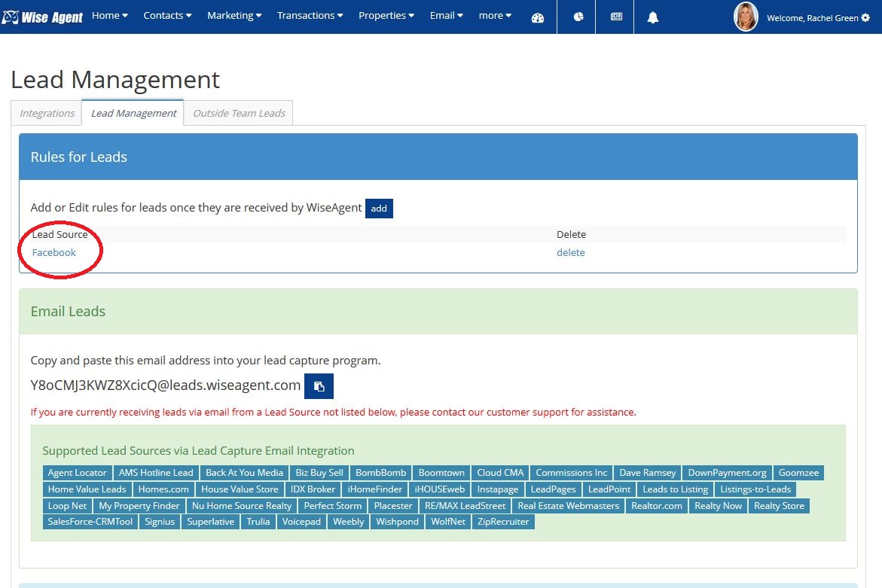This screenshot has width=882, height=588.
Task: Open the dashboard gauge icon
Action: pyautogui.click(x=537, y=17)
